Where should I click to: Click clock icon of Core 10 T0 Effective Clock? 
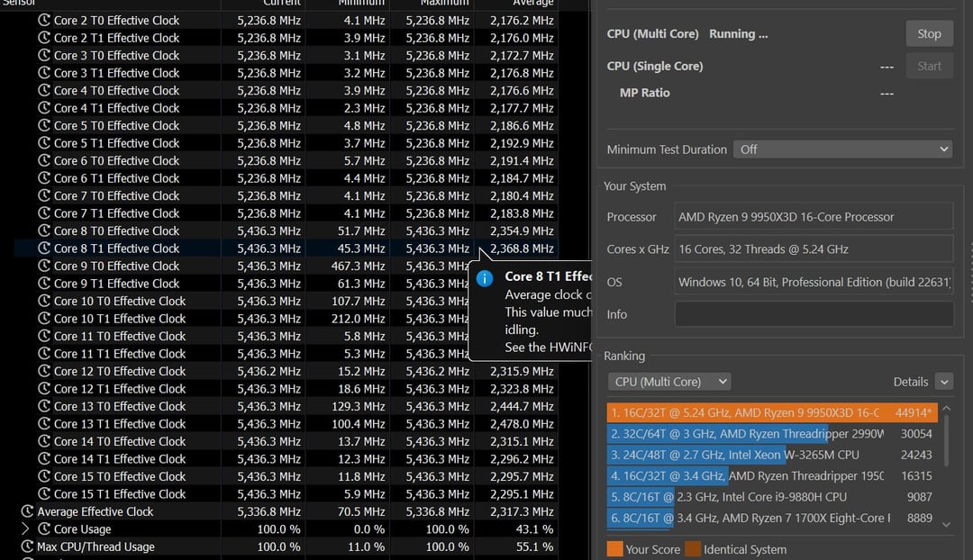(44, 301)
